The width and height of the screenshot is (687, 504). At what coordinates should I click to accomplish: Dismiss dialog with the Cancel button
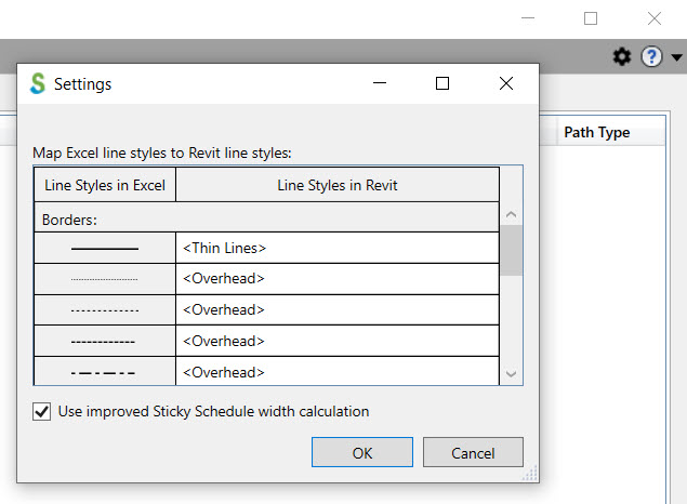473,452
